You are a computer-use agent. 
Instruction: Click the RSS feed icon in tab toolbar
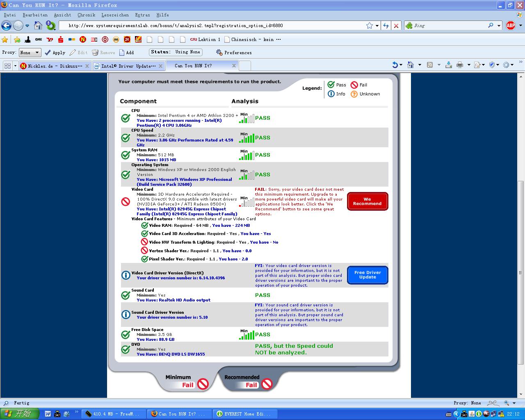point(430,65)
